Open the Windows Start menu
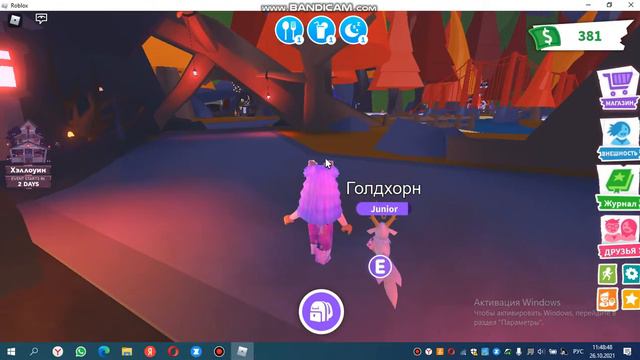 pyautogui.click(x=11, y=351)
